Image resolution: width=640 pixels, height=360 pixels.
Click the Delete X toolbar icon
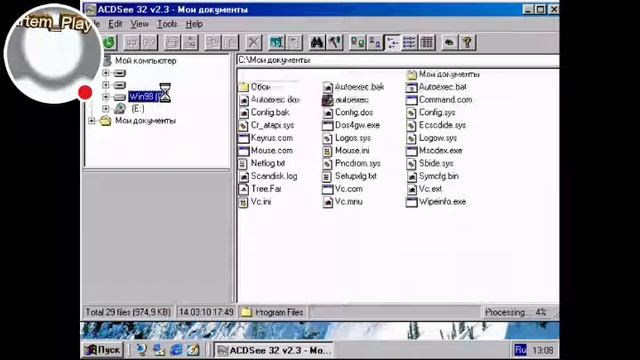click(x=253, y=42)
